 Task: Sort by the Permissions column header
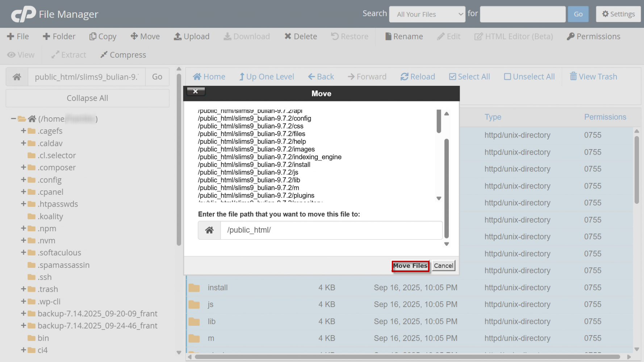pos(605,117)
